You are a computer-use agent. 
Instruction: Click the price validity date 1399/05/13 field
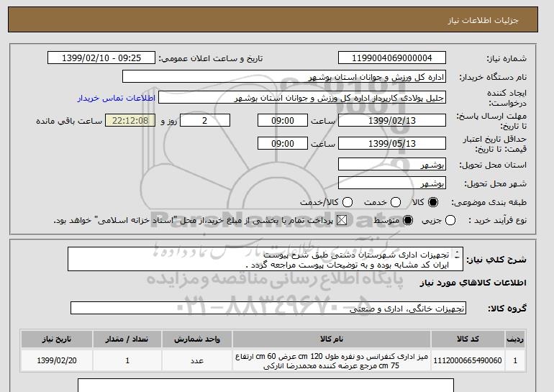click(x=392, y=143)
